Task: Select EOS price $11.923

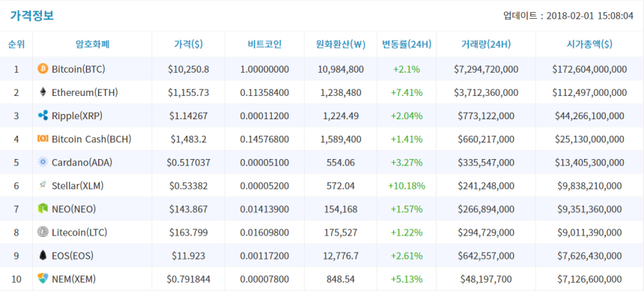Action: point(189,256)
